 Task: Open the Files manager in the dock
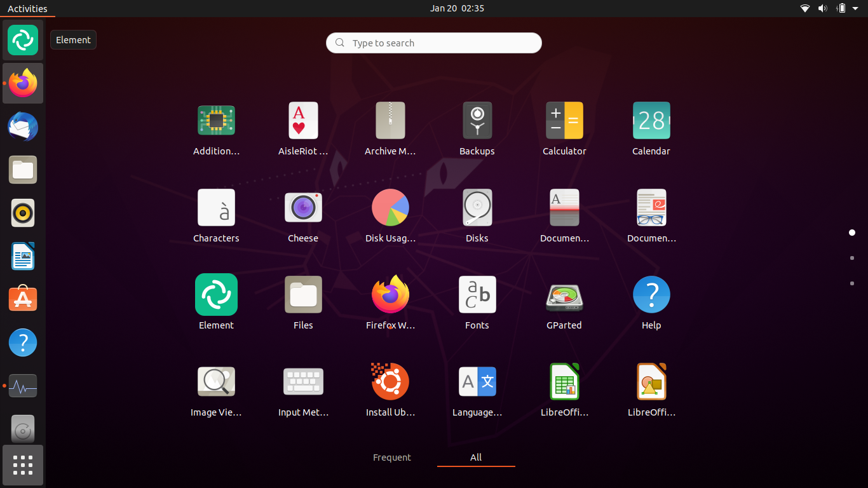tap(23, 170)
